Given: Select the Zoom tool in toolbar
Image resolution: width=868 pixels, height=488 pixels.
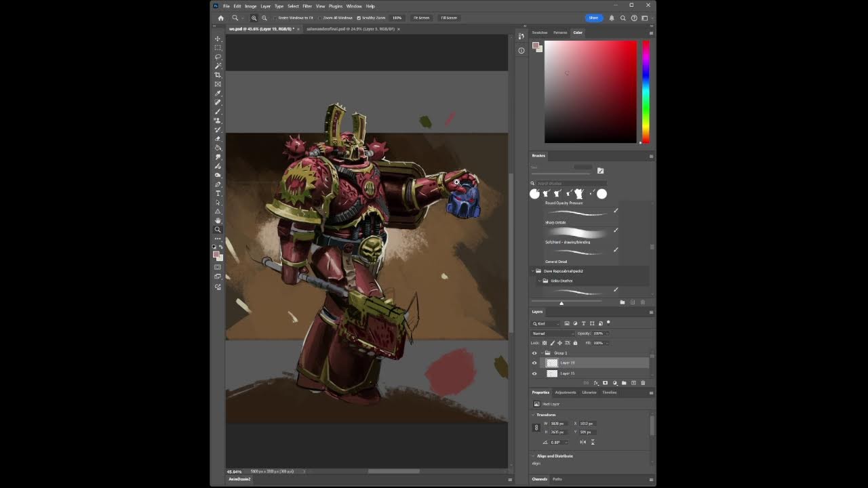Looking at the screenshot, I should point(218,230).
